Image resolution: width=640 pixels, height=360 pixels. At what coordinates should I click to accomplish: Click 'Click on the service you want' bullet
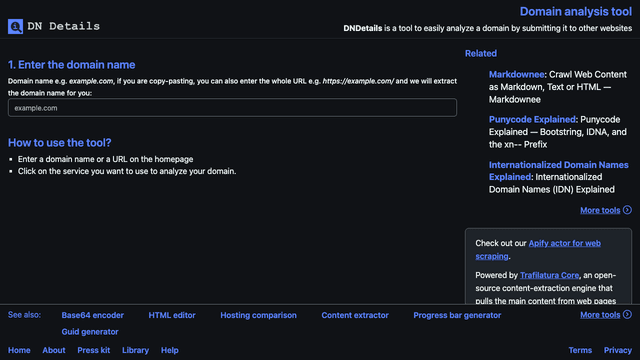[127, 171]
